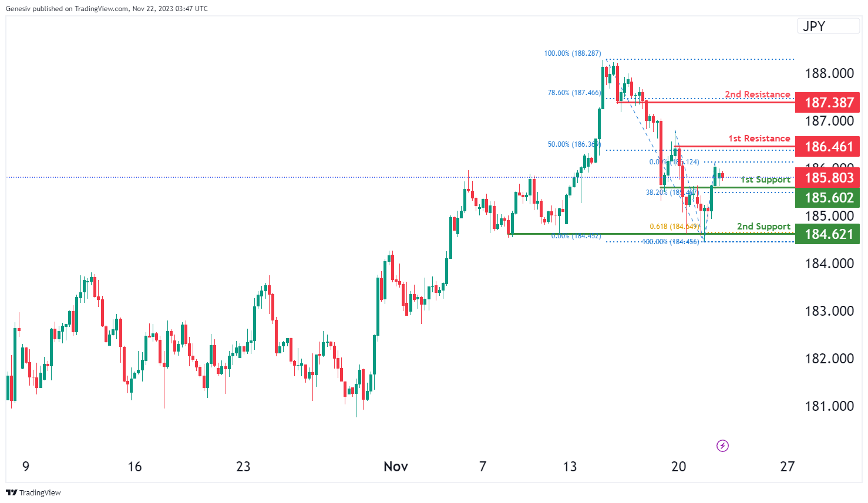This screenshot has height=503, width=868.
Task: Click the 100.00% (188.287) Fibonacci label
Action: (x=572, y=53)
